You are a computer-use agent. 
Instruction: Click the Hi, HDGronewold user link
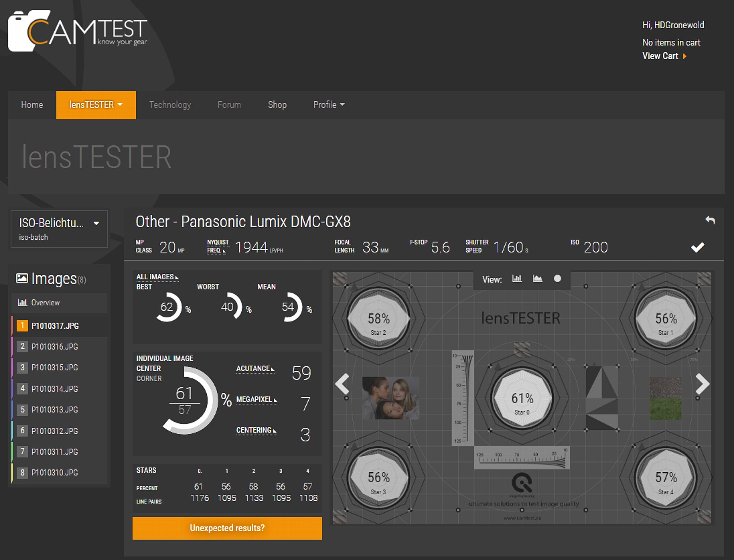click(x=673, y=25)
